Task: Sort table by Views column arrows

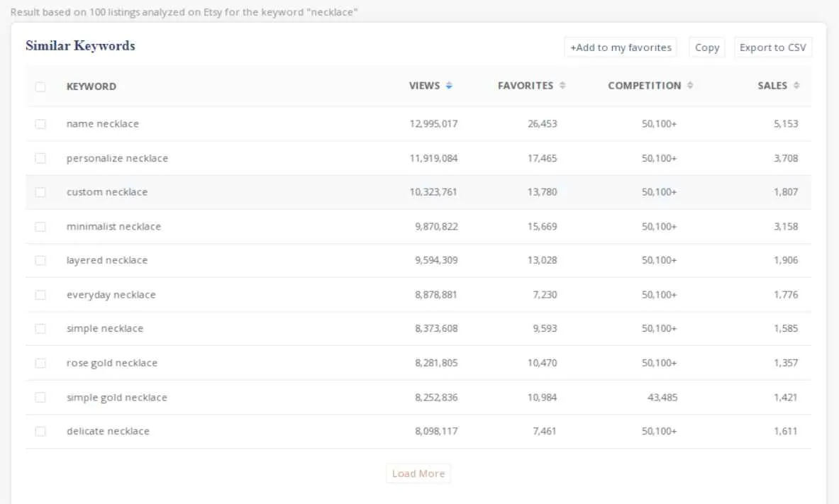Action: pyautogui.click(x=449, y=86)
